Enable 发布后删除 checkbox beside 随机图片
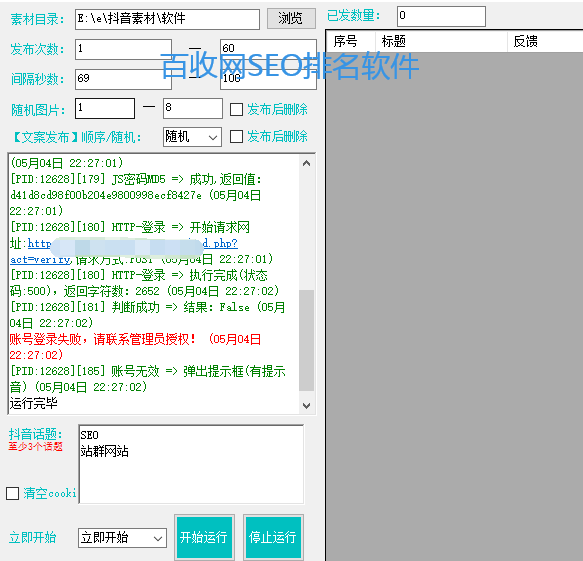 tap(236, 110)
